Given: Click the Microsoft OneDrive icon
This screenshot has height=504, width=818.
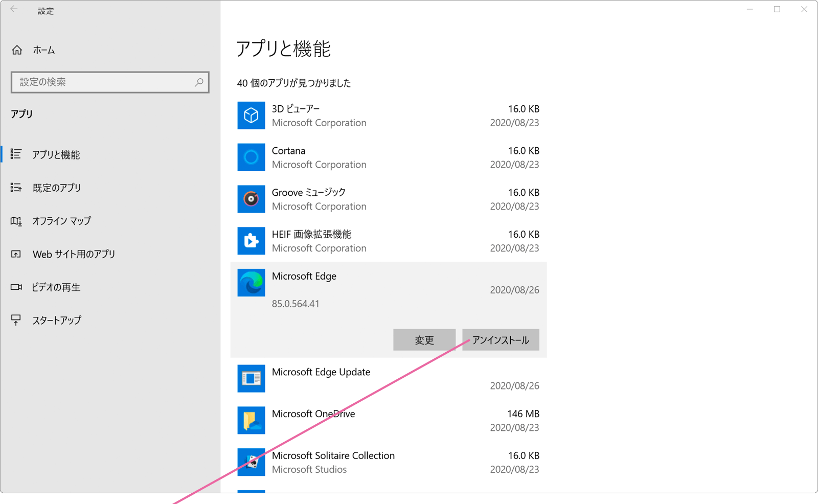Looking at the screenshot, I should [251, 420].
